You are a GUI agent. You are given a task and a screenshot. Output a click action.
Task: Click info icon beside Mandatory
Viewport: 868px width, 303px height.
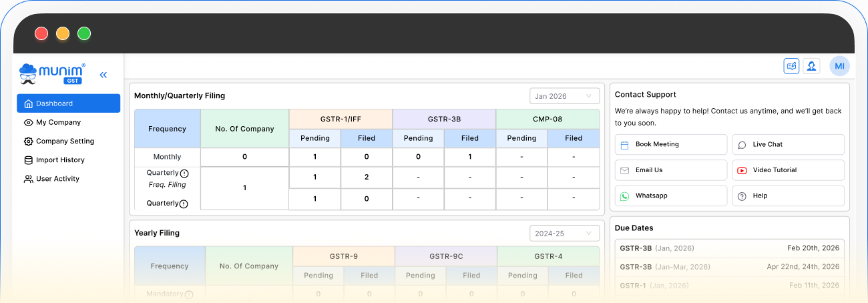(x=189, y=294)
